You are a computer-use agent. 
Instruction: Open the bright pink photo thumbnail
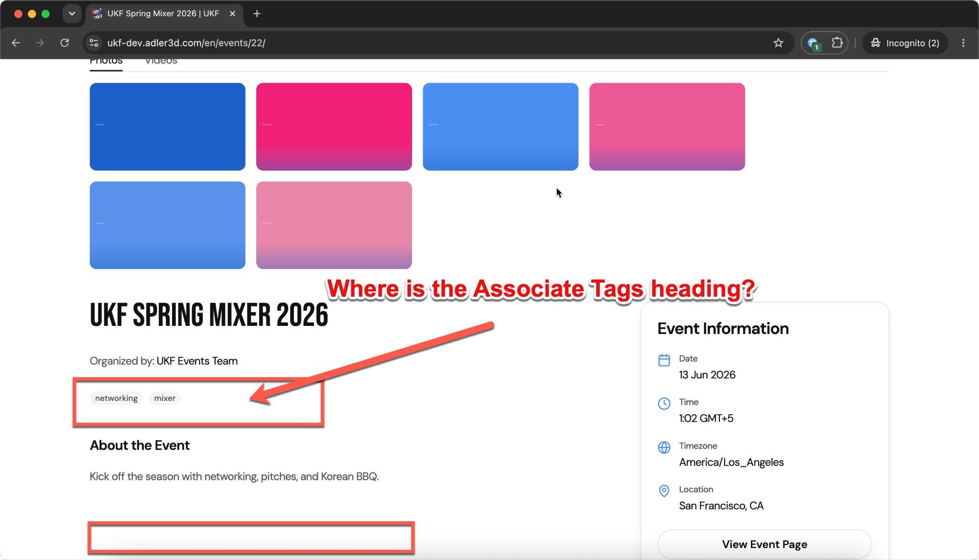[x=334, y=127]
